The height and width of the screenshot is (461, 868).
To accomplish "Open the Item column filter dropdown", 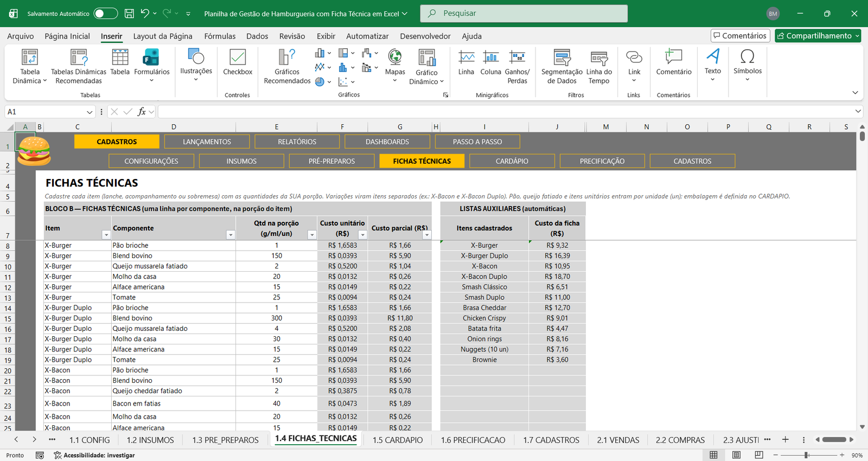I will (x=106, y=235).
